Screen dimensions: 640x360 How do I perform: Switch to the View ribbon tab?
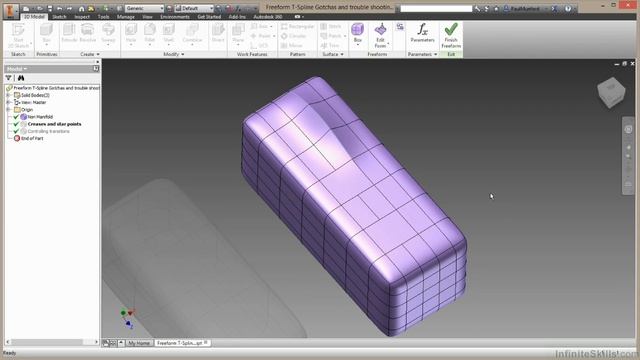147,17
